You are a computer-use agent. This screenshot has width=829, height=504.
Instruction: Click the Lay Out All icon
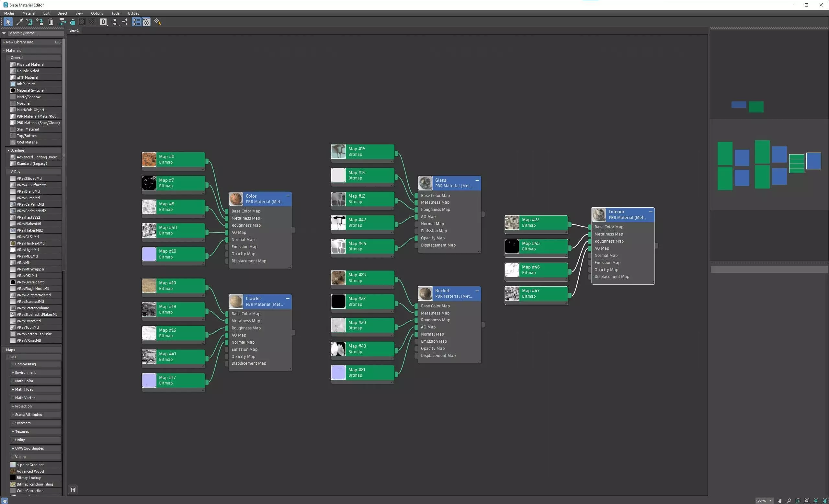pos(115,22)
